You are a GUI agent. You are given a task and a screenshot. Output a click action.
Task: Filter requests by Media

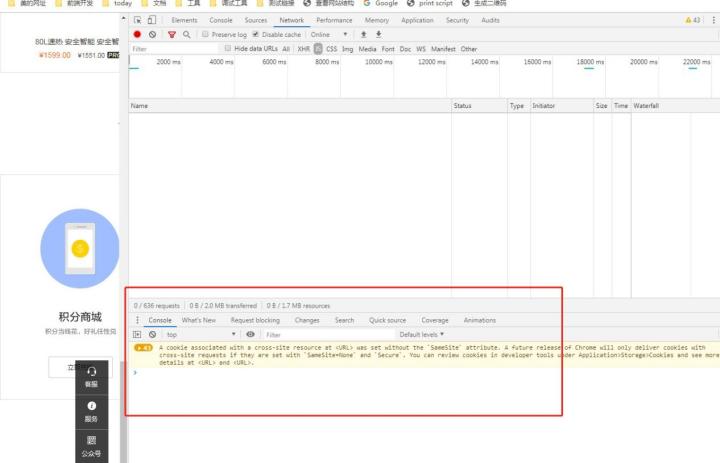pyautogui.click(x=367, y=49)
